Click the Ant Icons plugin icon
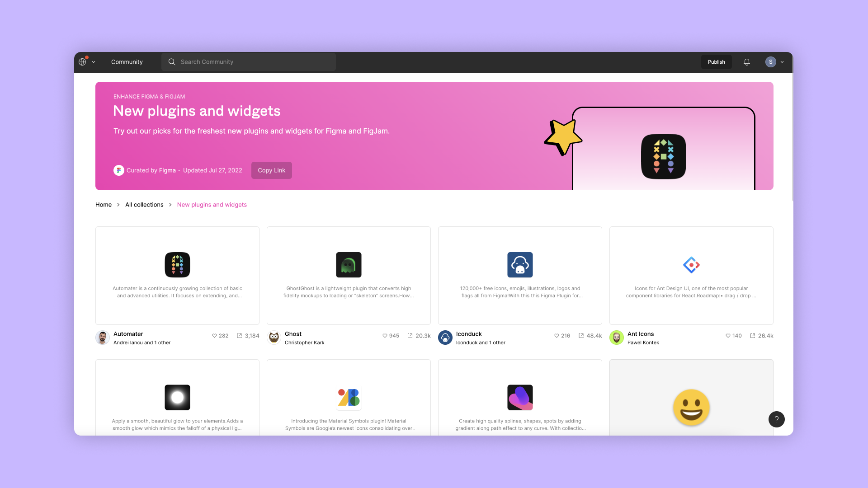868x488 pixels. [x=691, y=264]
